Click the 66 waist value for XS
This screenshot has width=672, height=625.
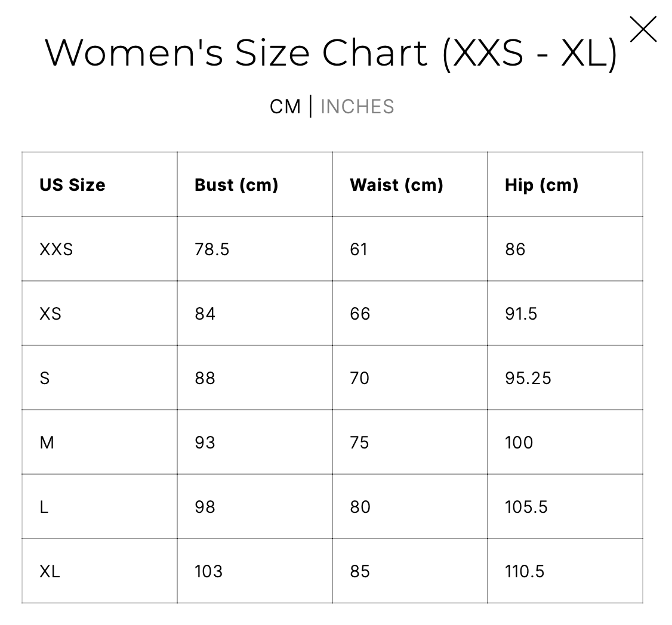click(360, 314)
